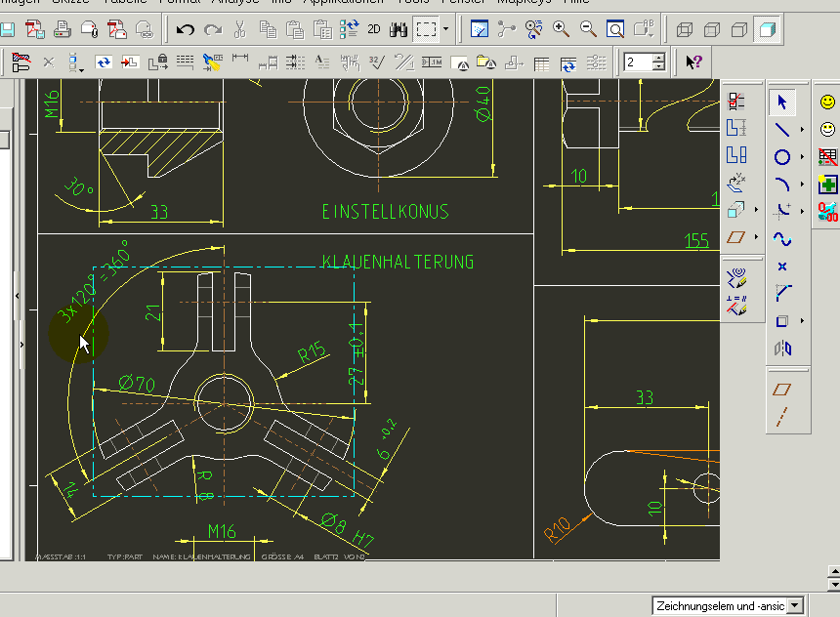Image resolution: width=840 pixels, height=617 pixels.
Task: Switch to No Hidden display mode
Action: 739,29
